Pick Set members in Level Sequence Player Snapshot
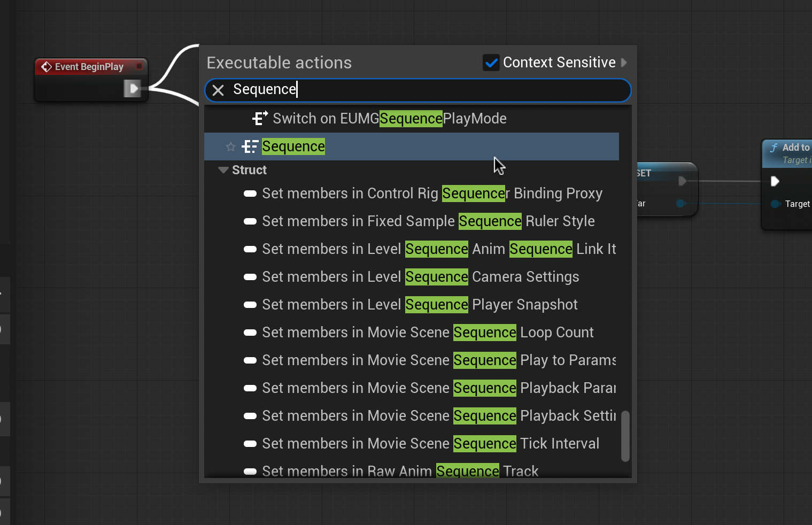The width and height of the screenshot is (812, 525). pyautogui.click(x=420, y=305)
